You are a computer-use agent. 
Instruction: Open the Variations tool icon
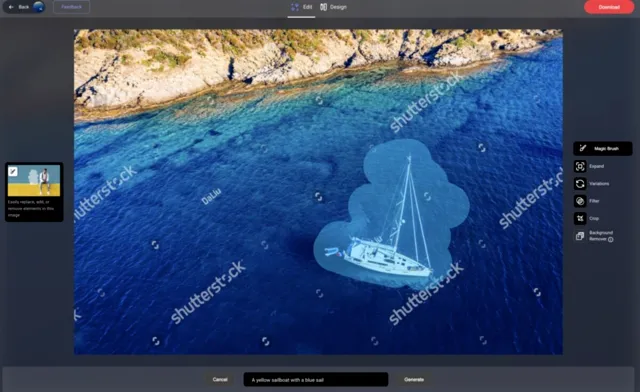pyautogui.click(x=580, y=184)
